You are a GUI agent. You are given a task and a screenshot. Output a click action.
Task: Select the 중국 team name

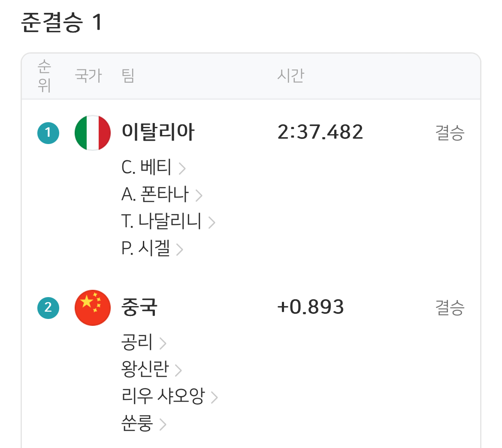[x=139, y=307]
